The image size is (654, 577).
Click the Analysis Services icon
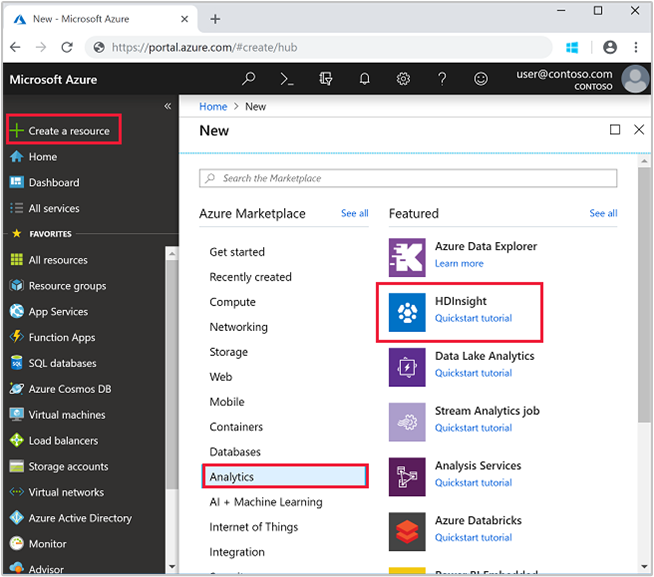click(407, 476)
